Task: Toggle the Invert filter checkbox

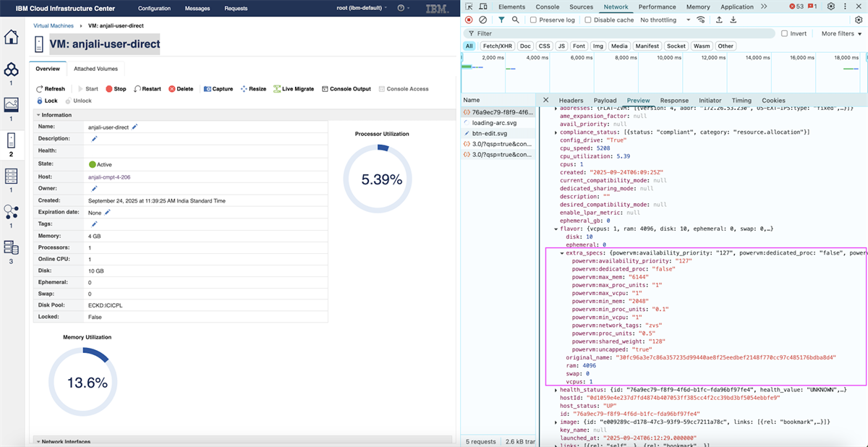Action: pyautogui.click(x=784, y=33)
